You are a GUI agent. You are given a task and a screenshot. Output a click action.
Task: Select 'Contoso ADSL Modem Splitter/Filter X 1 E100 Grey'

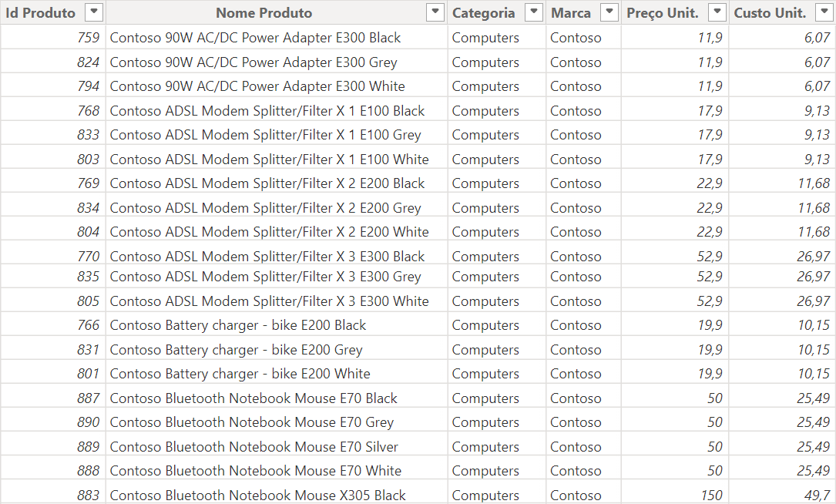pyautogui.click(x=266, y=135)
